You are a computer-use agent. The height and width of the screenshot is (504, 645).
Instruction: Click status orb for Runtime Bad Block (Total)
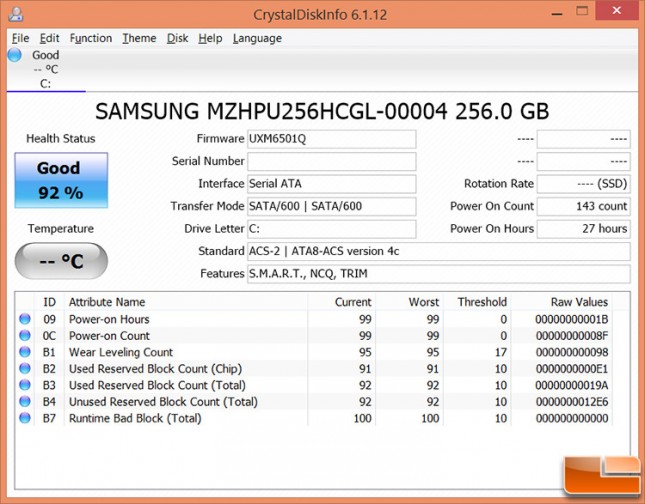coord(25,418)
